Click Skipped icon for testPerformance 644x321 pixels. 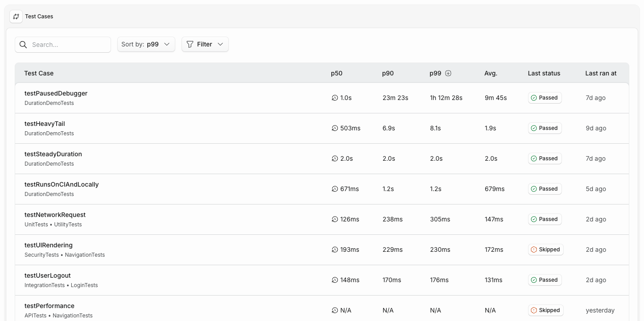point(534,310)
